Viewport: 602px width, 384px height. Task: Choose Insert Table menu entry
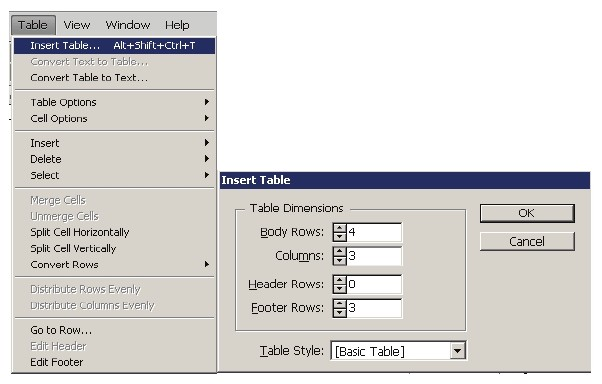[114, 46]
